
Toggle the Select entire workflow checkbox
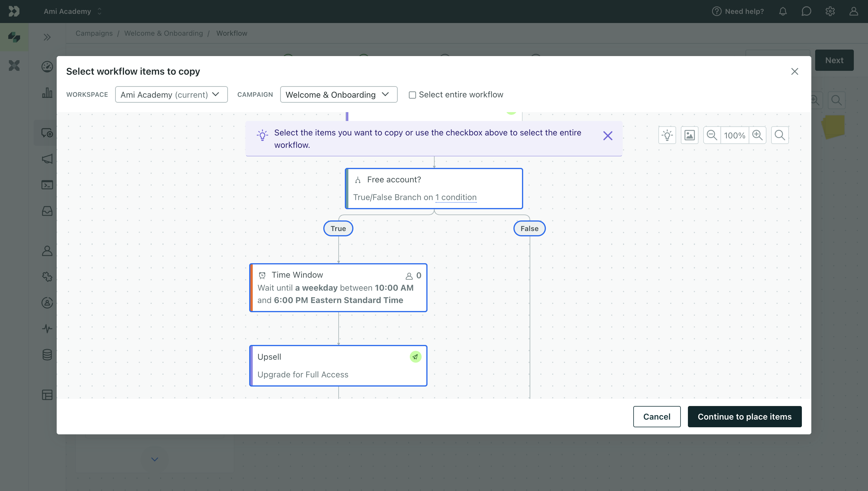click(x=412, y=94)
